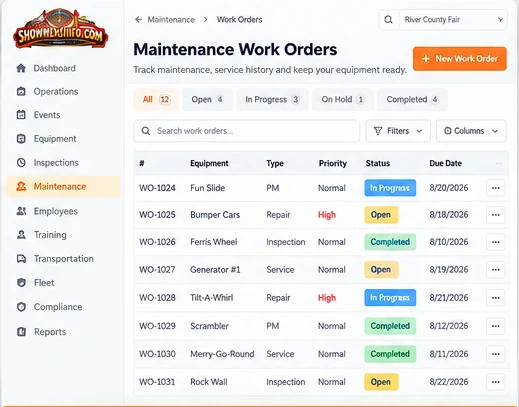Select the Maintenance sidebar icon
Image resolution: width=519 pixels, height=407 pixels.
click(21, 186)
